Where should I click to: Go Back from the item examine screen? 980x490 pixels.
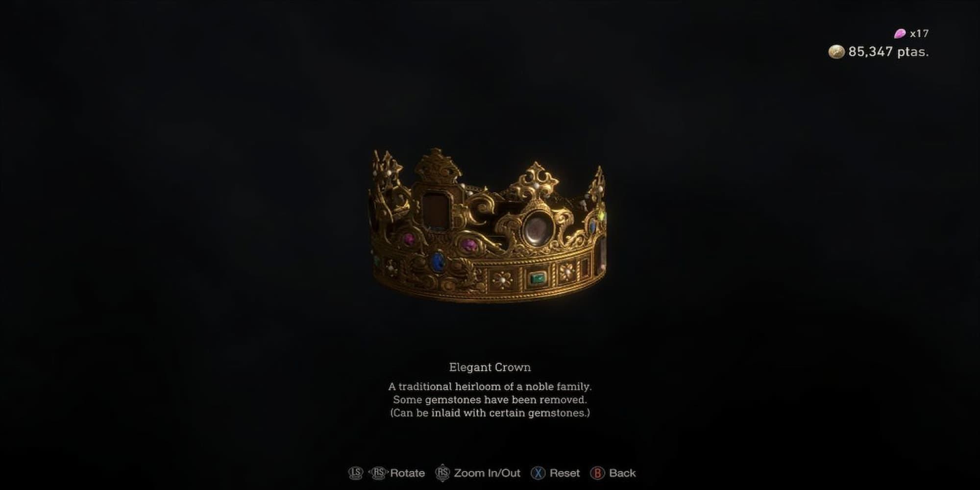click(x=622, y=473)
